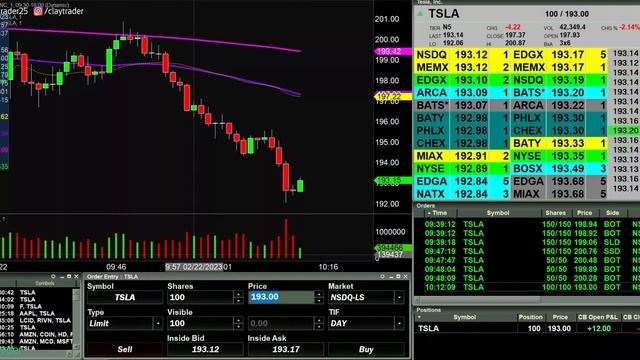Click the disabled 0.00 stop price field
This screenshot has width=640, height=360.
point(281,323)
